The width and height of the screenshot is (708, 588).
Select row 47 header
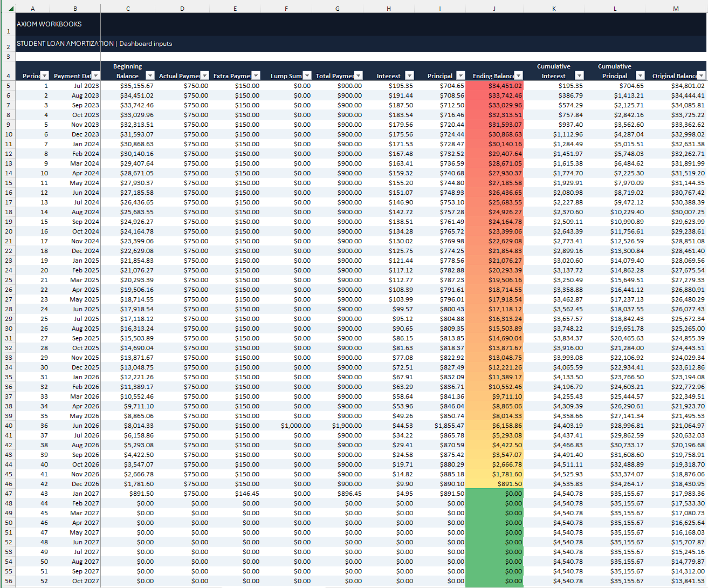pyautogui.click(x=8, y=494)
